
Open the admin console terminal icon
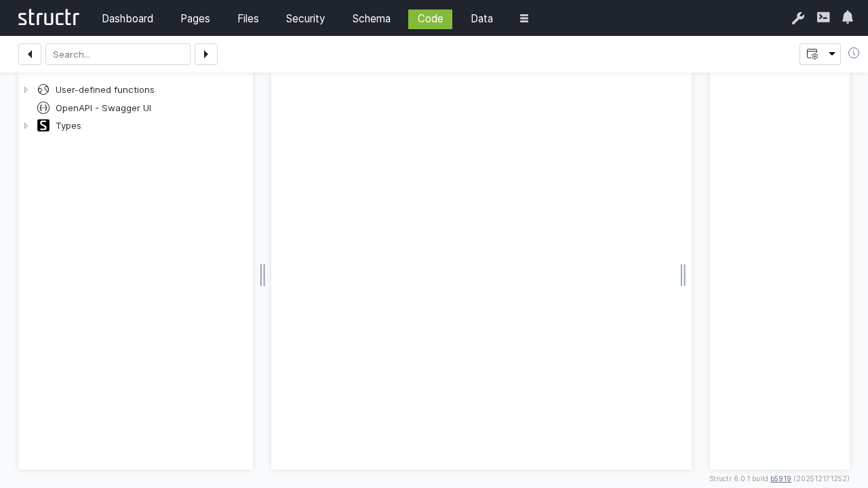click(x=823, y=18)
